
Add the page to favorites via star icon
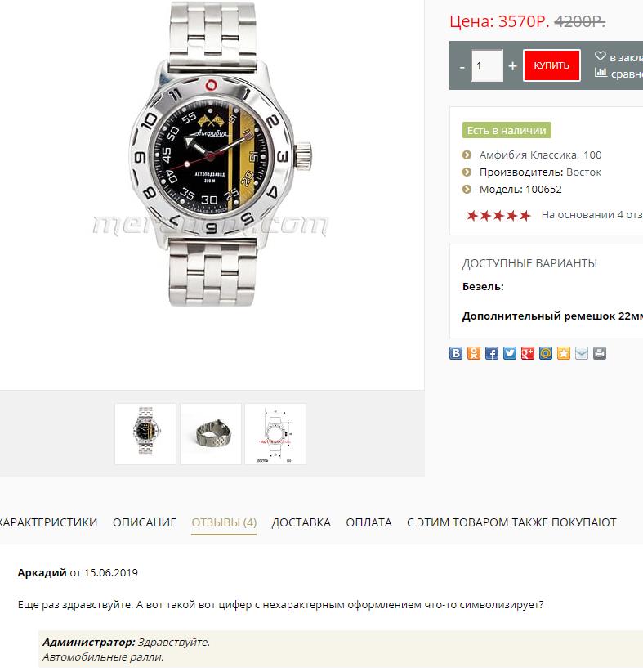point(564,353)
